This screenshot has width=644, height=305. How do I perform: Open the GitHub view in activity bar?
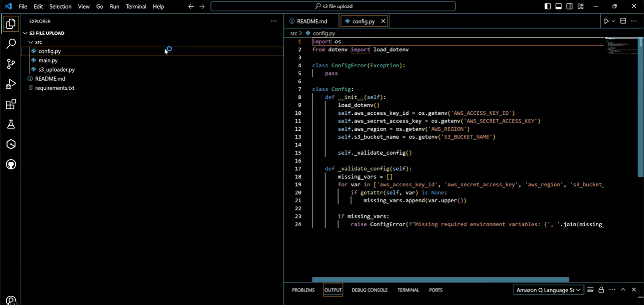pyautogui.click(x=11, y=164)
